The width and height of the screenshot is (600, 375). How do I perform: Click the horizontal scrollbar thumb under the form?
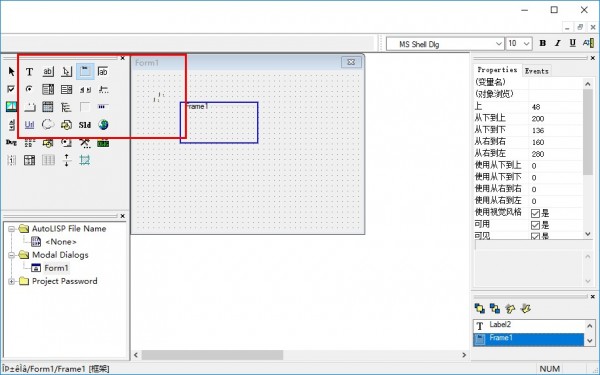click(212, 355)
